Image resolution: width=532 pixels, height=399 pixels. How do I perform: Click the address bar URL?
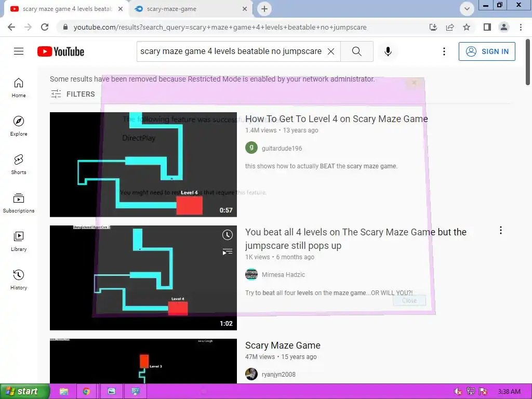click(x=220, y=27)
